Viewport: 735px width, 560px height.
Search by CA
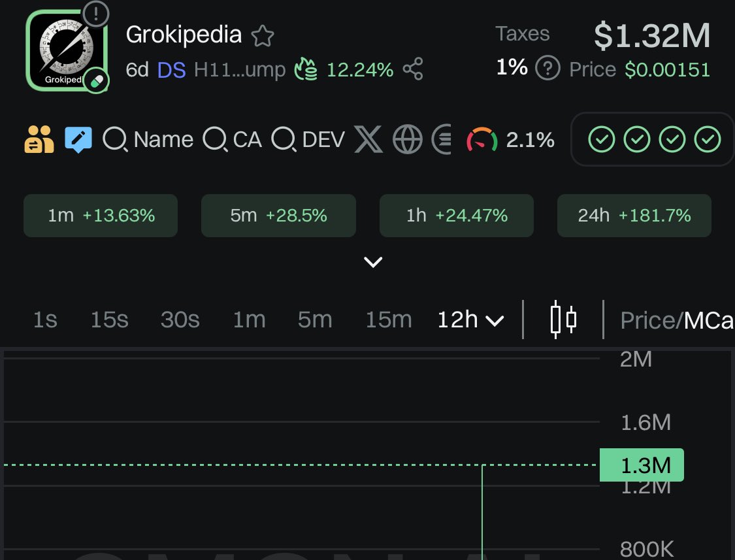pyautogui.click(x=232, y=139)
